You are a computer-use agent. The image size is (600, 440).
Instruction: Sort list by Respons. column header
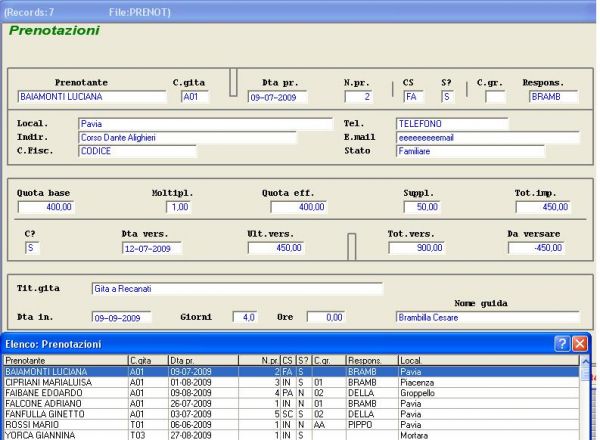point(372,360)
